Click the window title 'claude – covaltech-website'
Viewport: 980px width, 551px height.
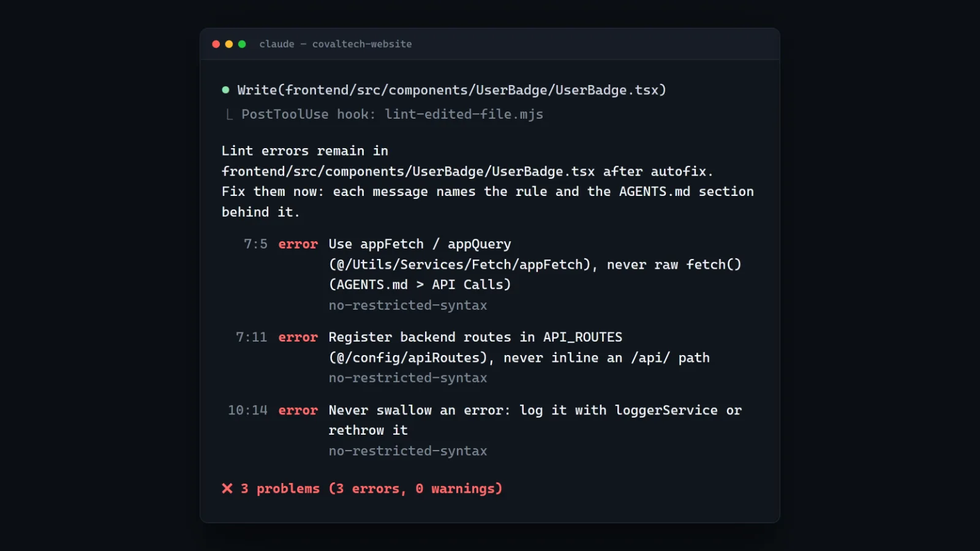[335, 44]
